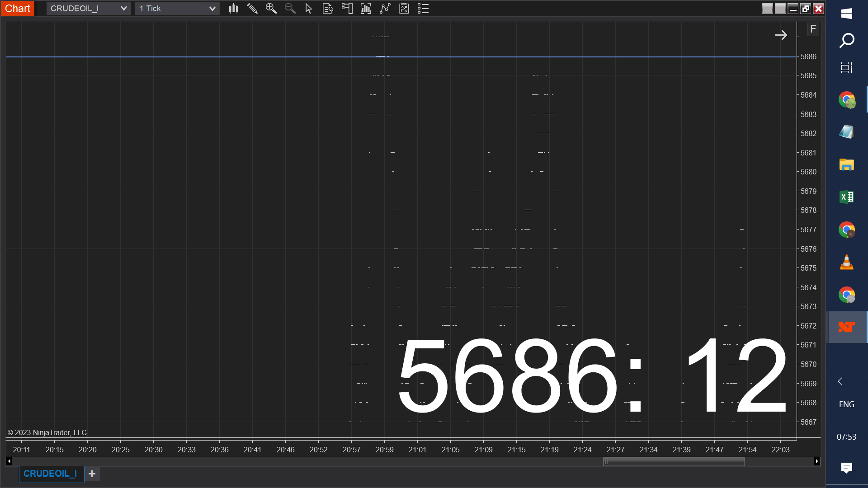The width and height of the screenshot is (868, 488).
Task: Open the Data Box document-search icon
Action: point(328,9)
